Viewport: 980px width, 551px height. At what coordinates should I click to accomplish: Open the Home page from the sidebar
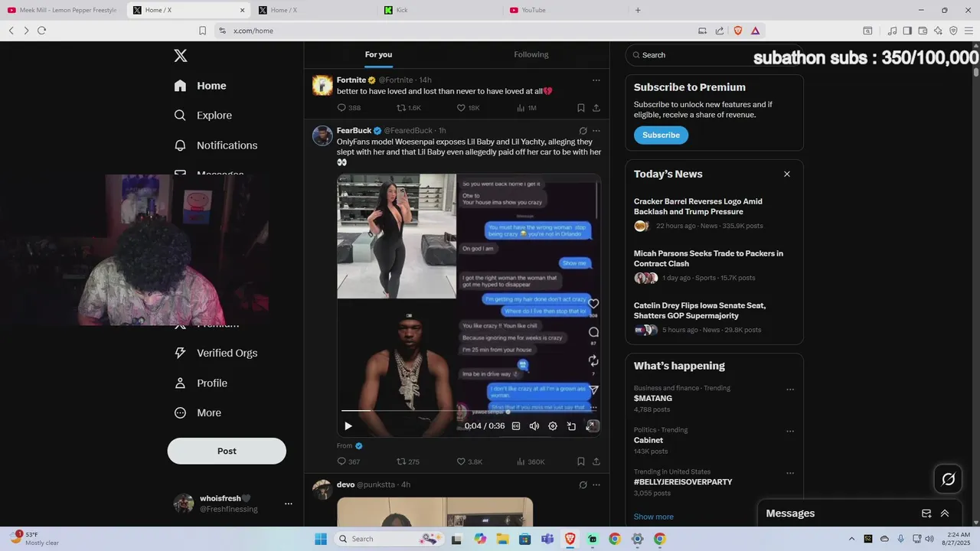click(200, 86)
